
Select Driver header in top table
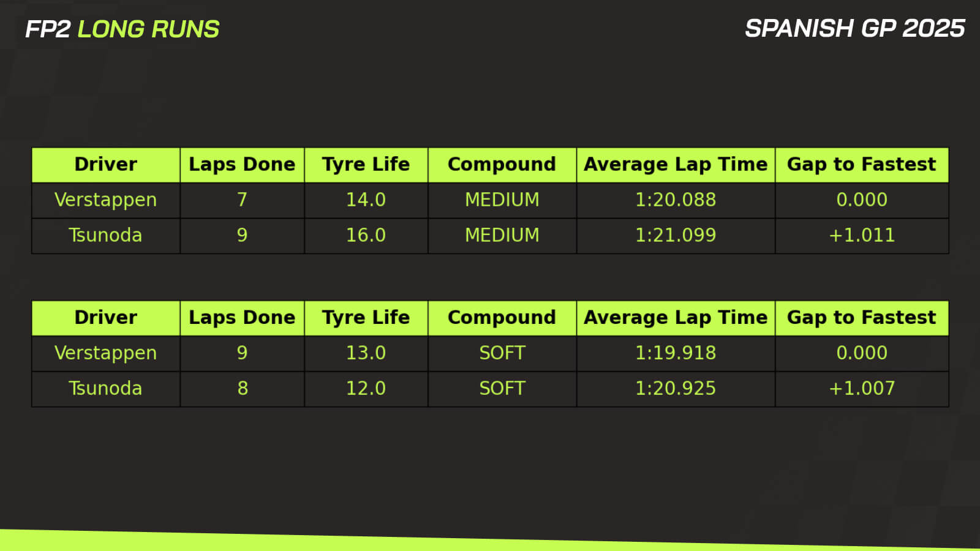pos(105,165)
